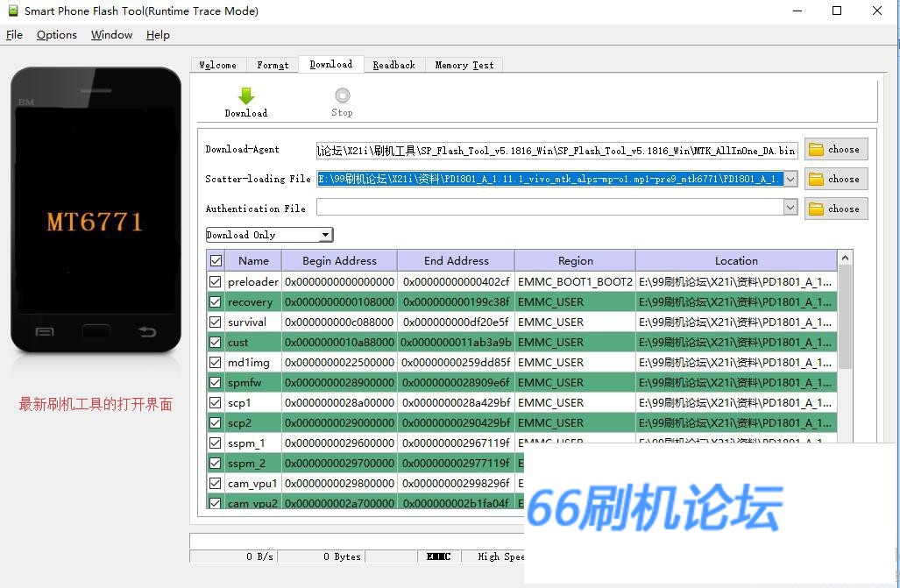The width and height of the screenshot is (900, 588).
Task: Start flashing with the green Download arrow
Action: [x=245, y=103]
